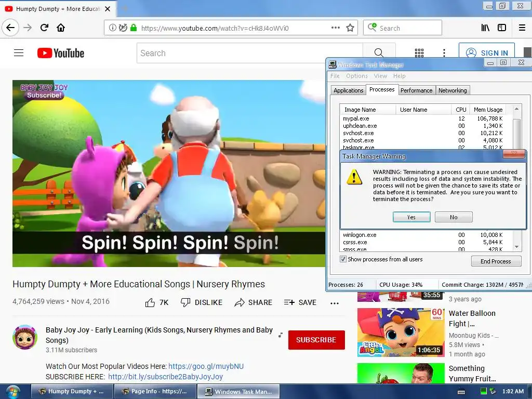Switch to the Applications tab
This screenshot has height=399, width=532.
tap(348, 90)
